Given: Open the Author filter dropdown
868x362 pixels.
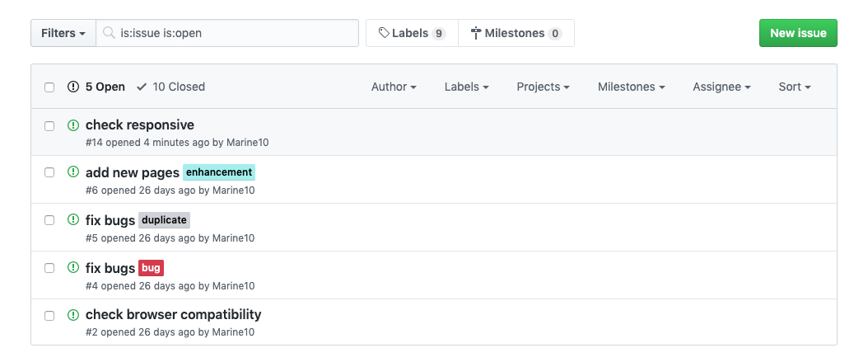Looking at the screenshot, I should [x=394, y=87].
